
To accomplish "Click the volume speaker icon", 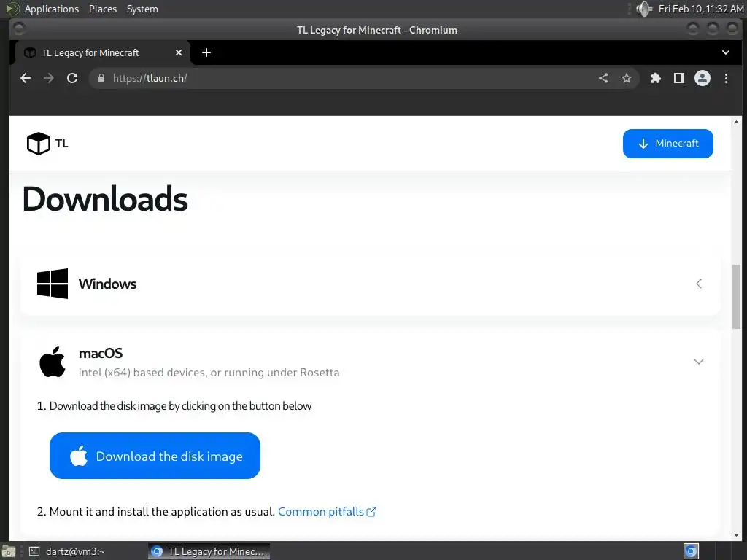I will tap(644, 9).
